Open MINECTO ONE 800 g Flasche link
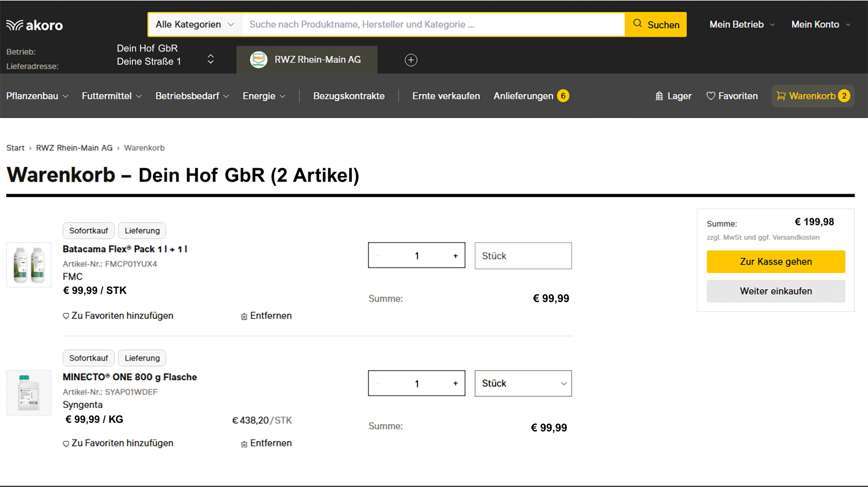 pyautogui.click(x=130, y=377)
